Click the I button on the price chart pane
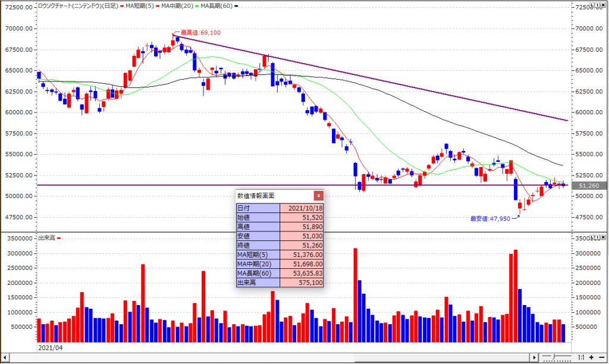This screenshot has height=364, width=609. (x=598, y=5)
